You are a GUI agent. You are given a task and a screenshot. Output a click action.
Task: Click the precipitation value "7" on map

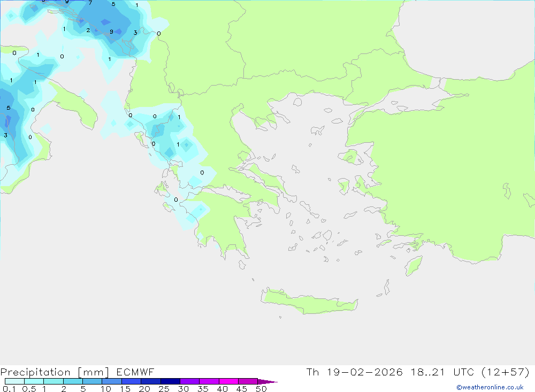(x=90, y=3)
